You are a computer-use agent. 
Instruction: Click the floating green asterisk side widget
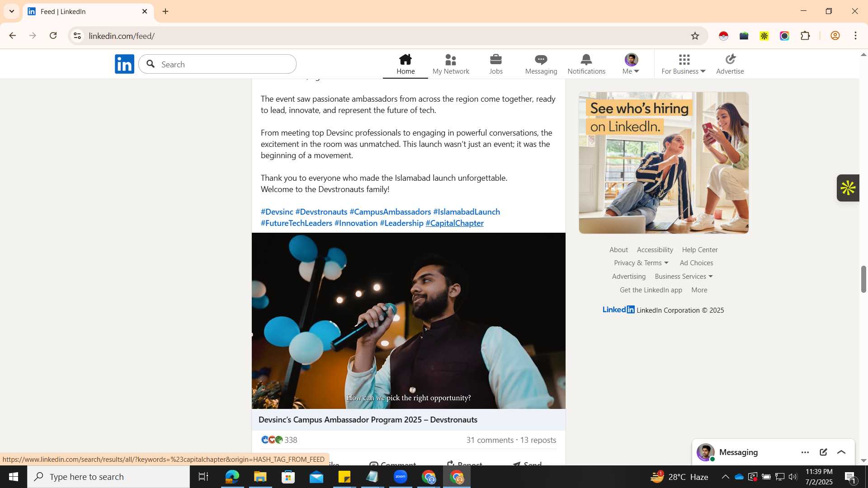pyautogui.click(x=848, y=188)
